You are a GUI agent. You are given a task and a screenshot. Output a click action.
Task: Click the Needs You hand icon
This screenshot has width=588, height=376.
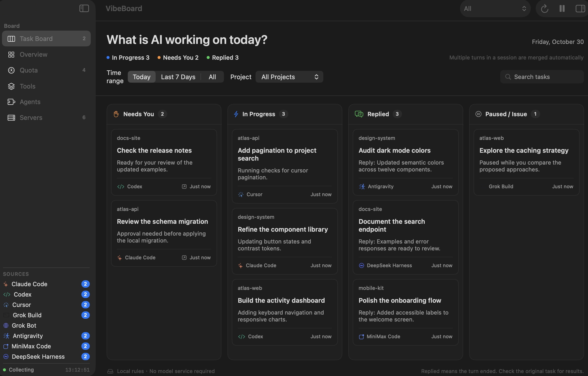tap(116, 114)
